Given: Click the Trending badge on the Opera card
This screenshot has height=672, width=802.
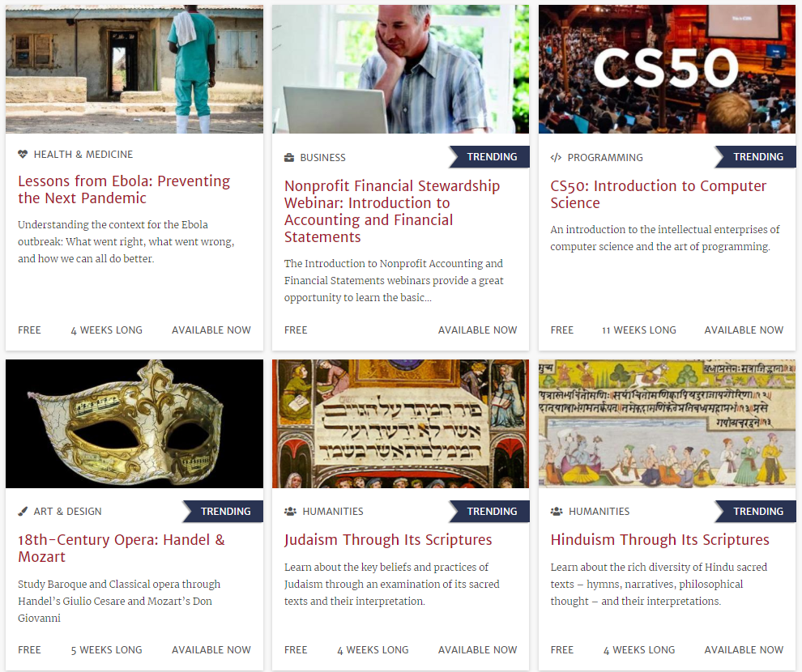Looking at the screenshot, I should click(x=223, y=512).
